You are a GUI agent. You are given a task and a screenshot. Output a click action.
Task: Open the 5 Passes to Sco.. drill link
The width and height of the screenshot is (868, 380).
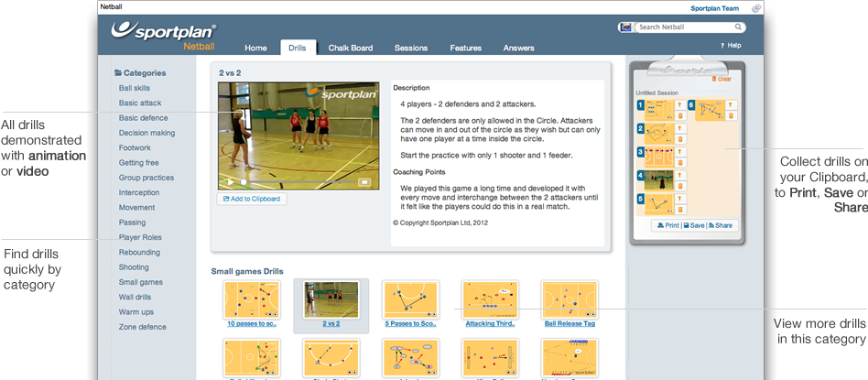pos(410,323)
